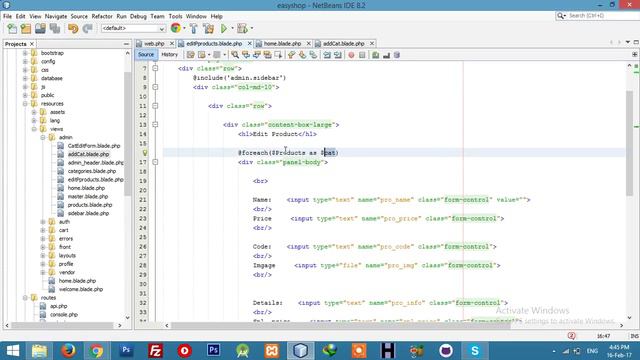Select the Projects panel tab
The height and width of the screenshot is (360, 640).
(16, 44)
